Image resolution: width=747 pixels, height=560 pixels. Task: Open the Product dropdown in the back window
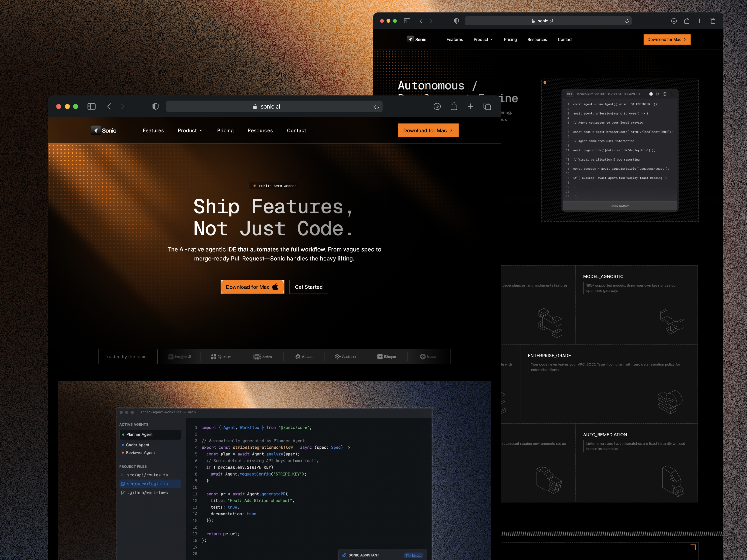pyautogui.click(x=483, y=39)
